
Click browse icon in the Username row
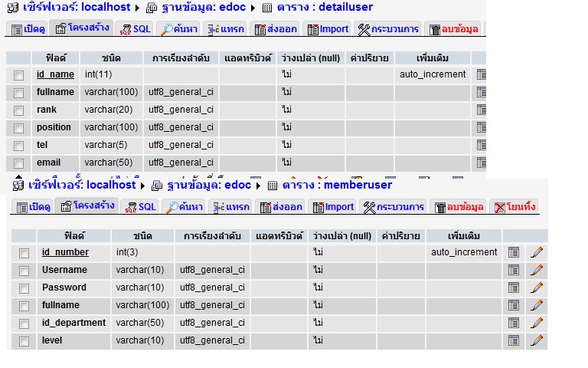[x=514, y=270]
